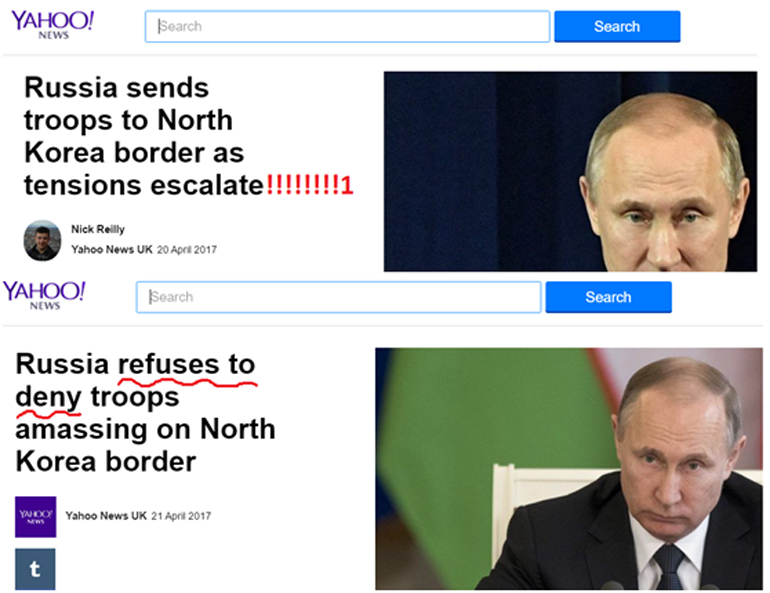Screen dimensions: 770x593
Task: Click the top blue Search button
Action: pos(617,27)
